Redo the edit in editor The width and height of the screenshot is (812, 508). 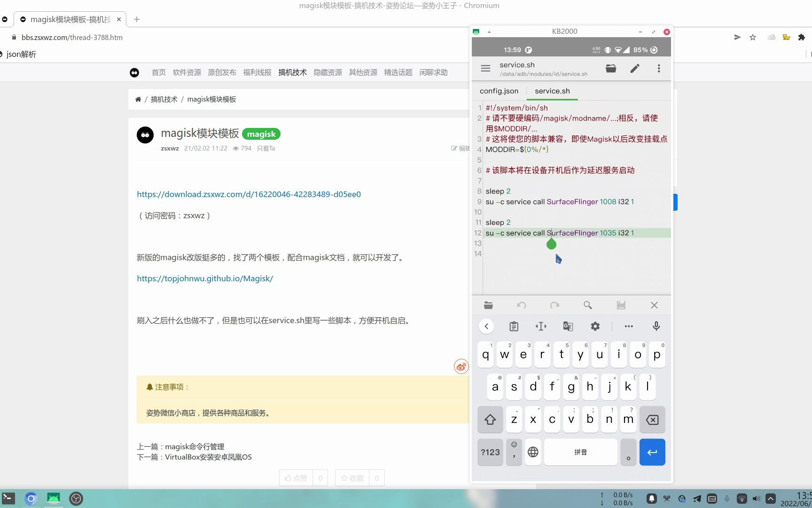[x=554, y=305]
